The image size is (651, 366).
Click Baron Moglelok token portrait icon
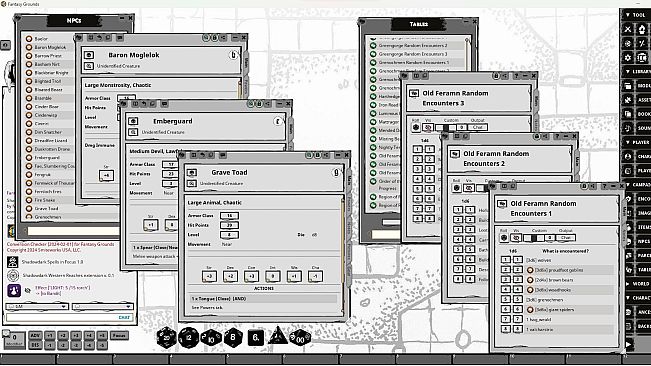coord(88,55)
